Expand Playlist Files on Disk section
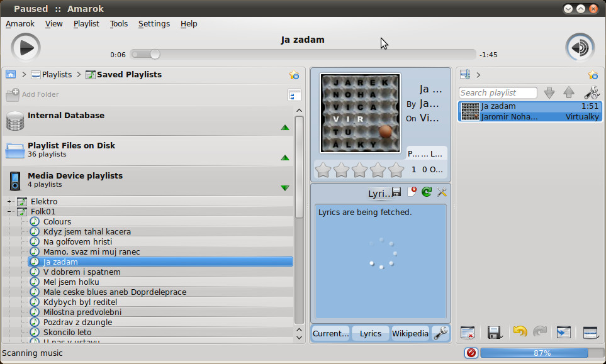606x364 pixels. pos(285,158)
